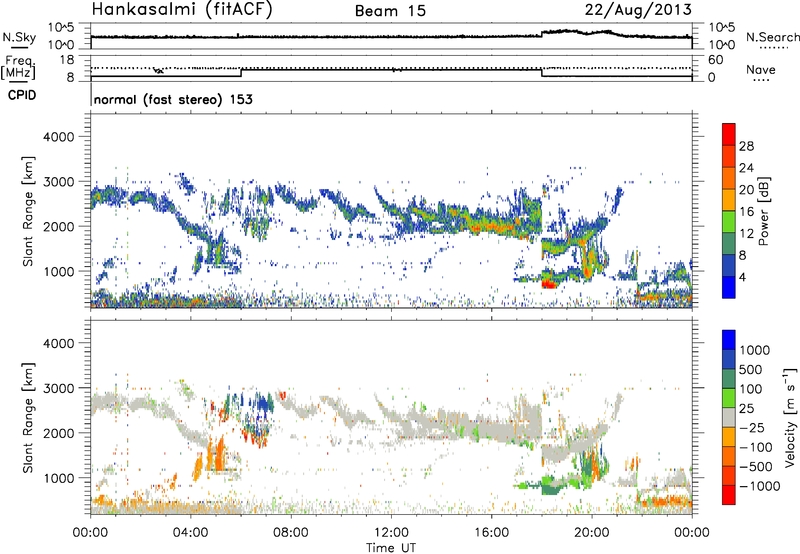Image resolution: width=800 pixels, height=554 pixels.
Task: Click the date '22/Aug/2013'
Action: (x=638, y=10)
